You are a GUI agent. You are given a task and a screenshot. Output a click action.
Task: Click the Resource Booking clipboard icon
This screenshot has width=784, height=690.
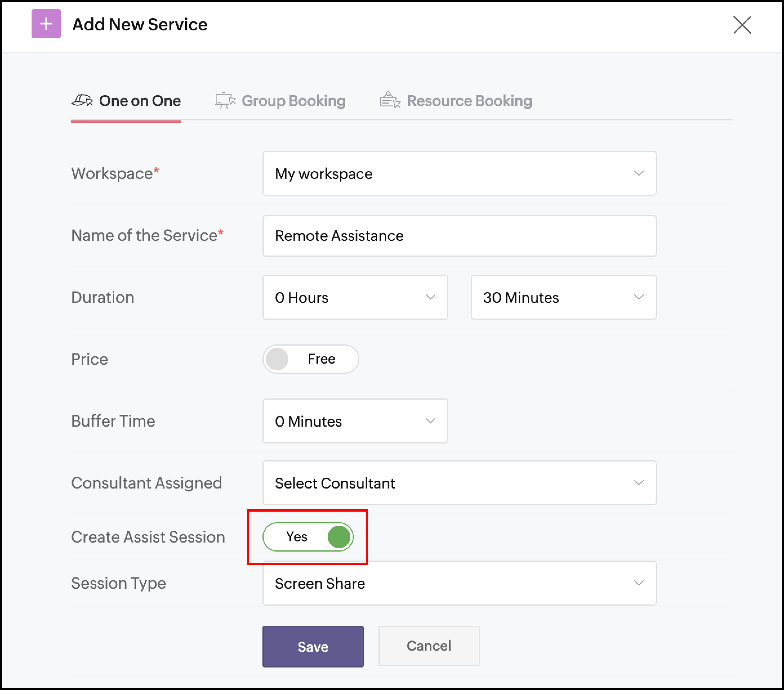click(391, 100)
